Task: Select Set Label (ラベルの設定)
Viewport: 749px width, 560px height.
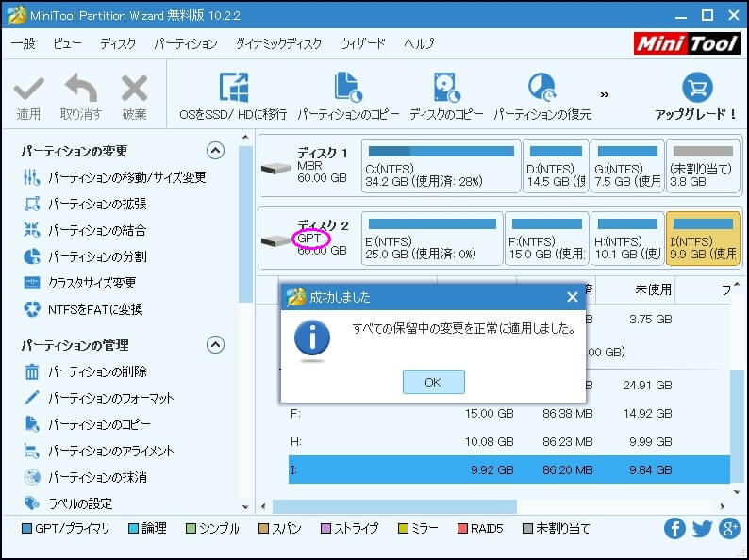Action: (68, 503)
